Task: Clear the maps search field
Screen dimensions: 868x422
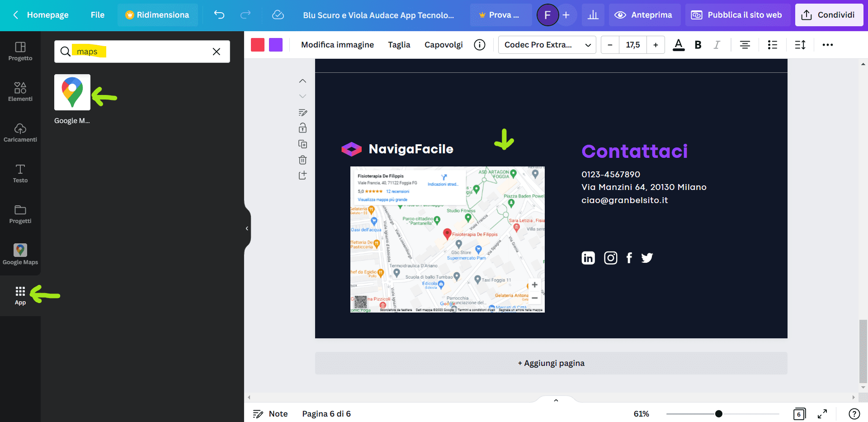Action: pos(217,52)
